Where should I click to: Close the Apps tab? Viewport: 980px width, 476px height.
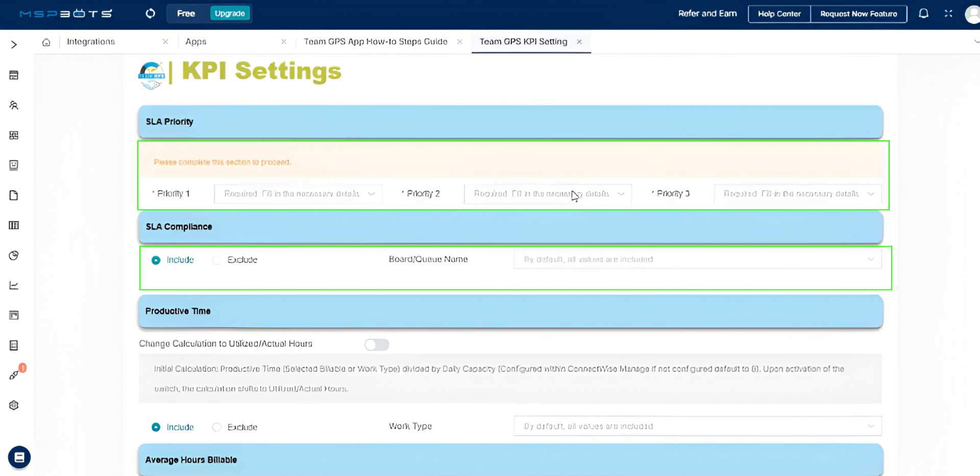point(284,42)
